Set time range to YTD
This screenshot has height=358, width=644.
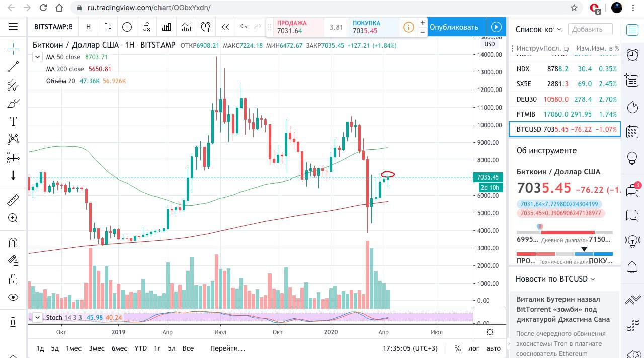(141, 348)
